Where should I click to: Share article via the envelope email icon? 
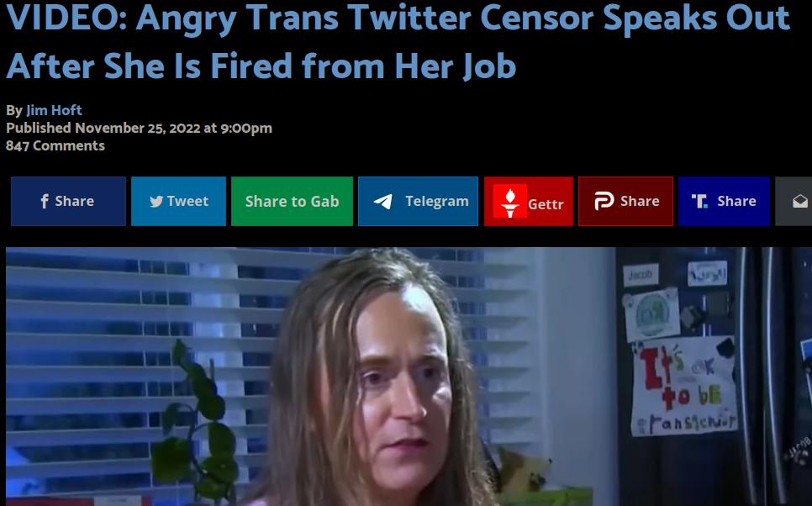pyautogui.click(x=800, y=201)
